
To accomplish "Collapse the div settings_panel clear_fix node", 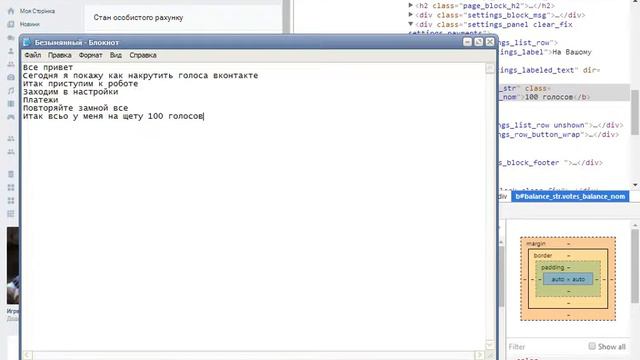I will [x=411, y=24].
